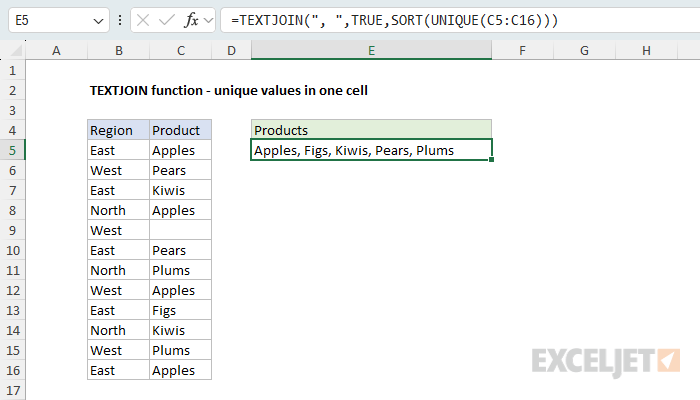
Task: Click the 'Region' header cell
Action: [118, 130]
